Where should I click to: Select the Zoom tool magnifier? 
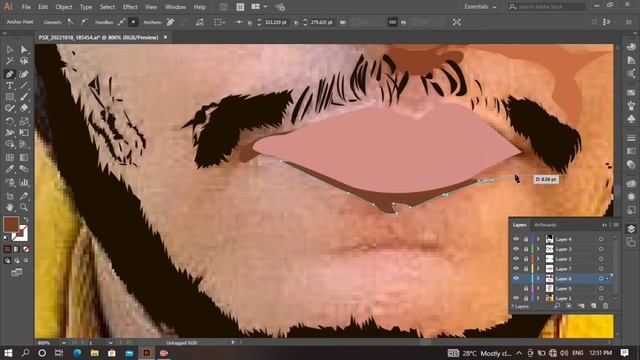point(24,207)
